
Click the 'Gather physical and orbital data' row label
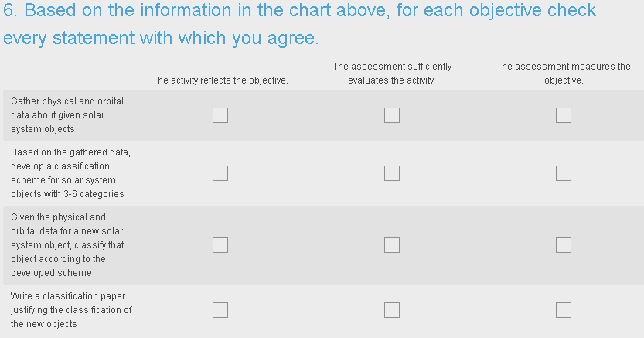pyautogui.click(x=67, y=115)
